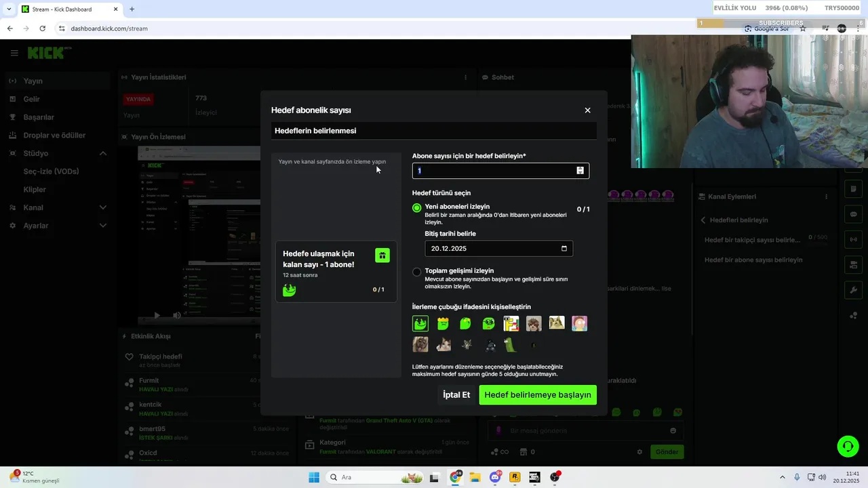868x488 pixels.
Task: Click the Bitiş tarihi date field 20.12.2025
Action: (498, 248)
